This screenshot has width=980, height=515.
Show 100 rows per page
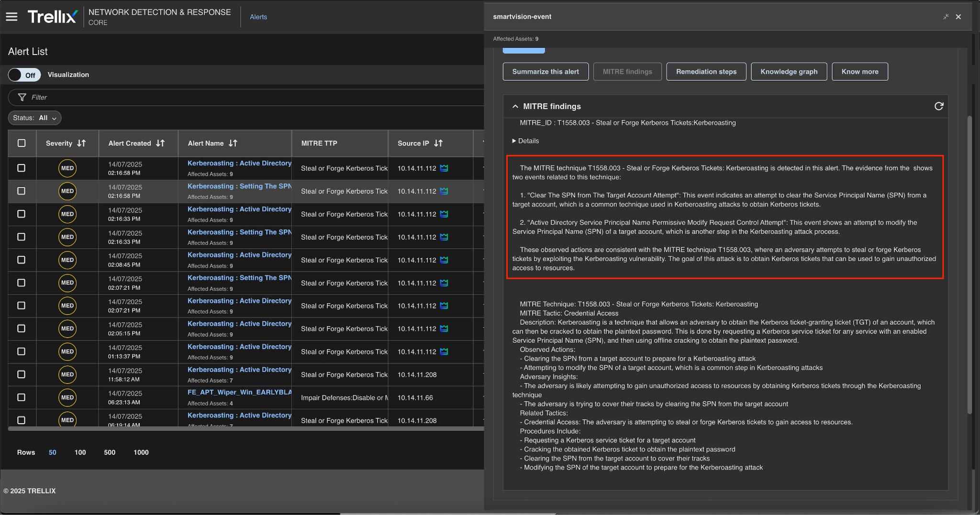[x=80, y=452]
